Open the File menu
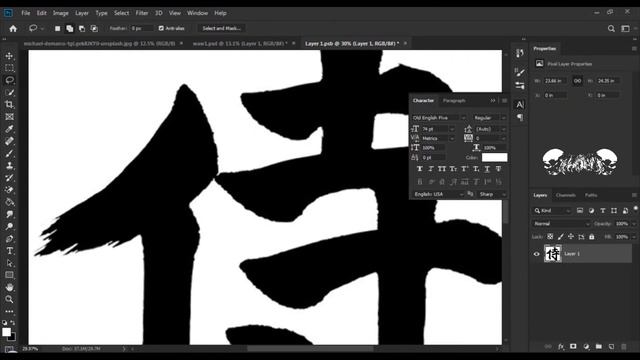Viewport: 640px width, 360px height. point(26,13)
